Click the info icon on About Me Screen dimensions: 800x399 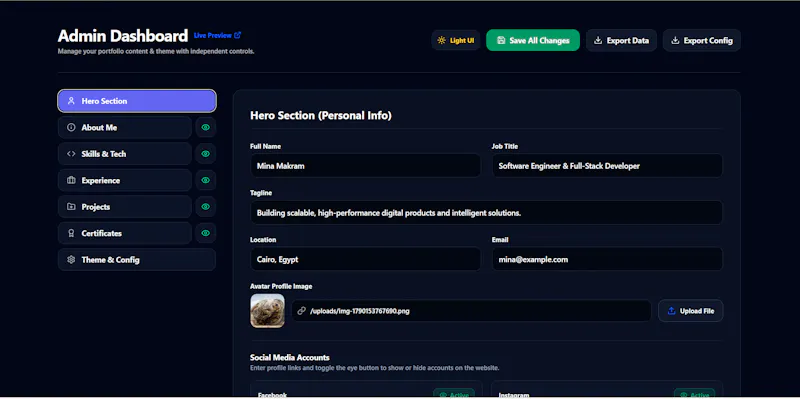71,128
